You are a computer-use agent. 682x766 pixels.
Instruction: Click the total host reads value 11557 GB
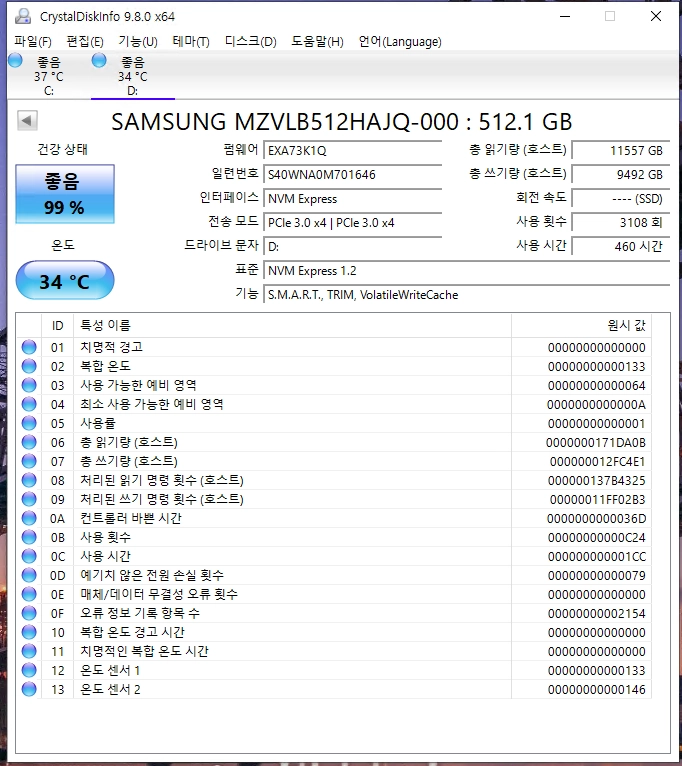[620, 150]
